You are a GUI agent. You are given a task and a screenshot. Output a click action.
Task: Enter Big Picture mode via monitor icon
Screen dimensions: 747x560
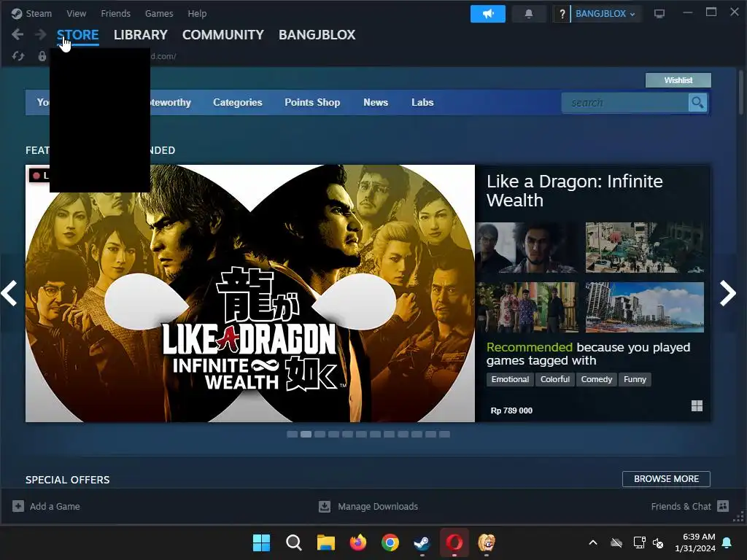(659, 14)
